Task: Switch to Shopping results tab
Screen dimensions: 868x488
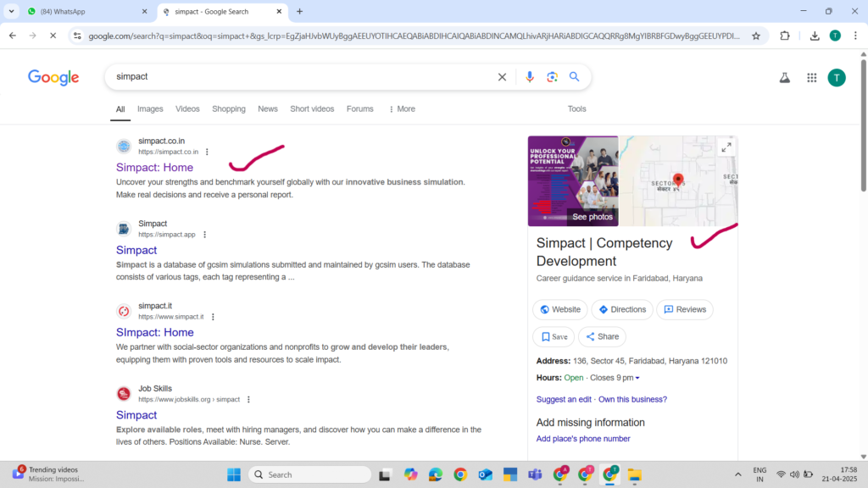Action: [x=229, y=109]
